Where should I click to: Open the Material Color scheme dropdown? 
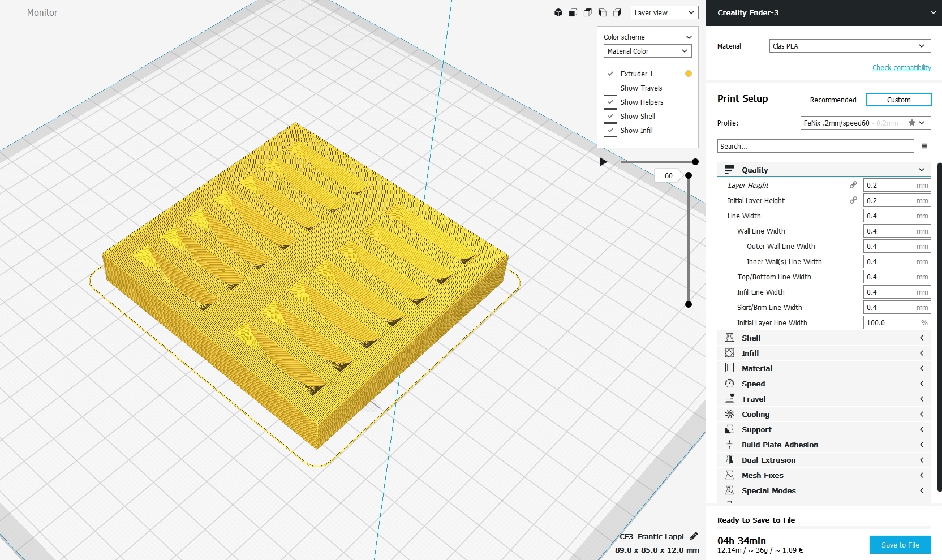click(x=647, y=51)
